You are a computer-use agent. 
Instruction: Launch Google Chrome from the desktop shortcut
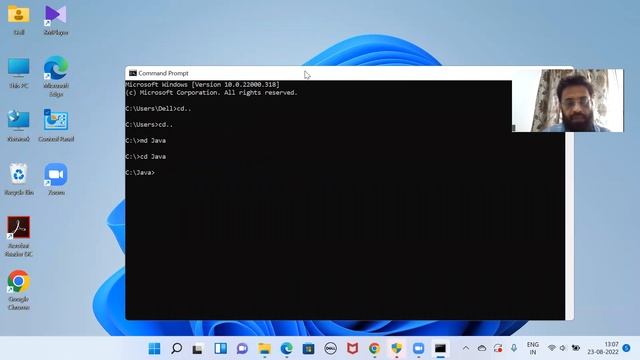coord(18,290)
